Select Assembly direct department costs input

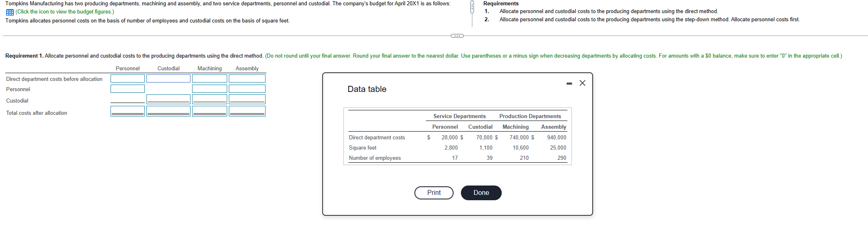[247, 78]
